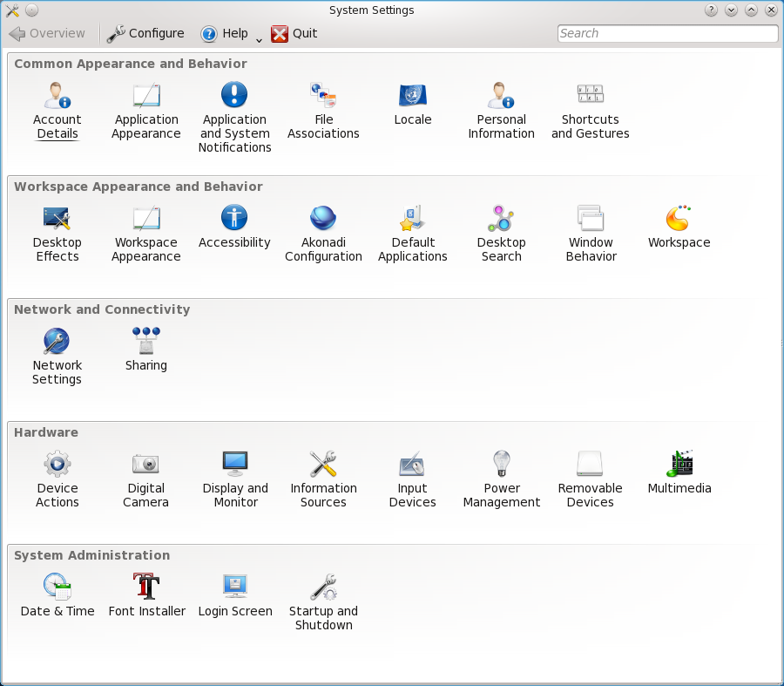Open Startup and Shutdown settings

click(323, 603)
